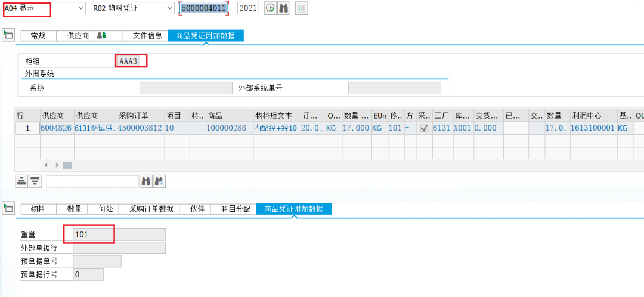Click the empty 外部单据行 field
This screenshot has width=644, height=297.
(x=119, y=247)
